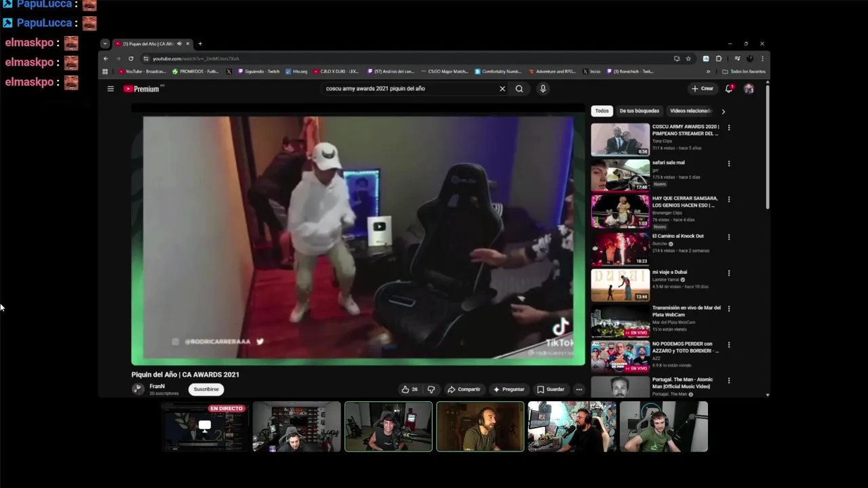Image resolution: width=868 pixels, height=488 pixels.
Task: Open C.R.O X DUKI bookmark
Action: (336, 71)
